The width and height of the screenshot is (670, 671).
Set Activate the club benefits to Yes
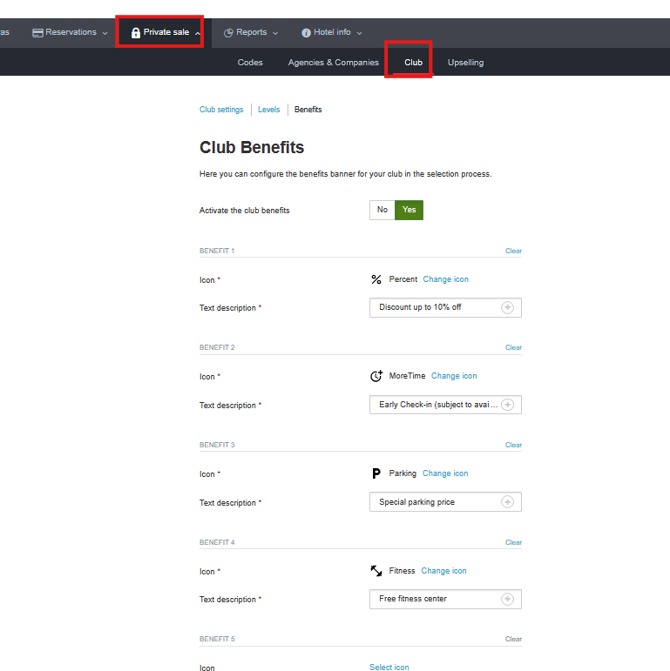coord(409,210)
